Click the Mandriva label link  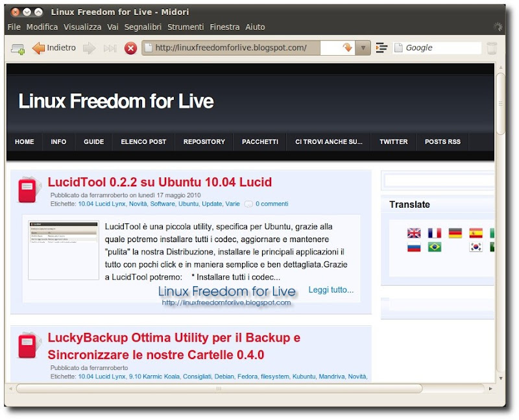332,377
